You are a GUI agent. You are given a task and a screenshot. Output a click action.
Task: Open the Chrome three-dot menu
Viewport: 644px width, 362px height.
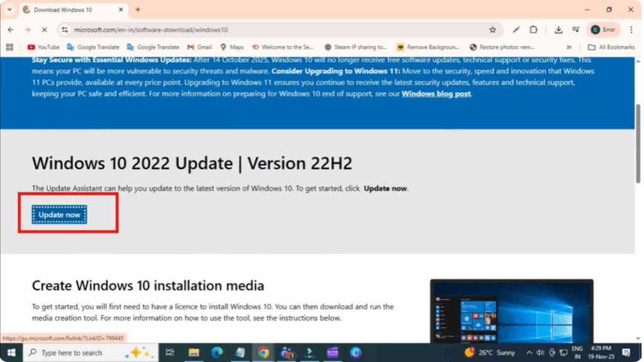coord(631,30)
